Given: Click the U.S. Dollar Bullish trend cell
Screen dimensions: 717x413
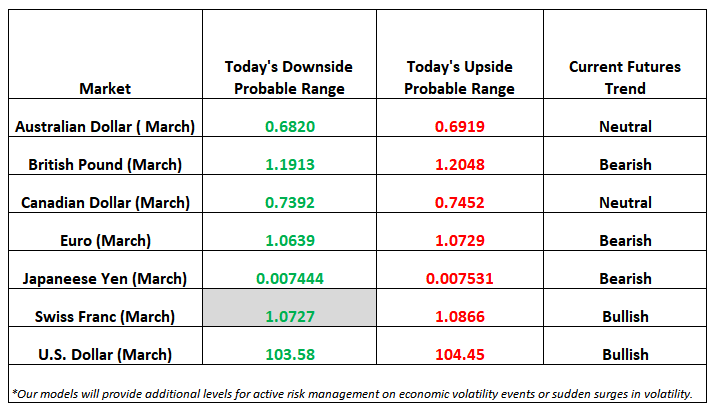Looking at the screenshot, I should [625, 354].
